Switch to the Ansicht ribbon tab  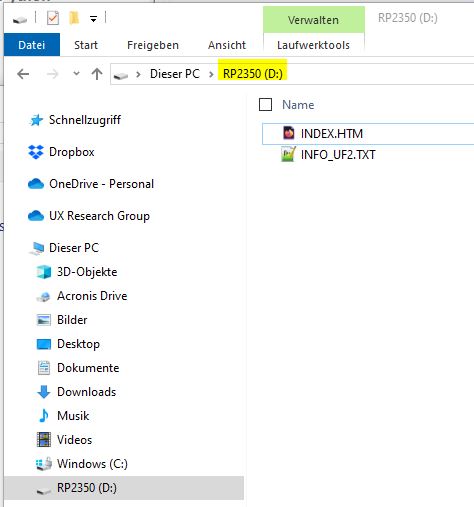click(227, 45)
